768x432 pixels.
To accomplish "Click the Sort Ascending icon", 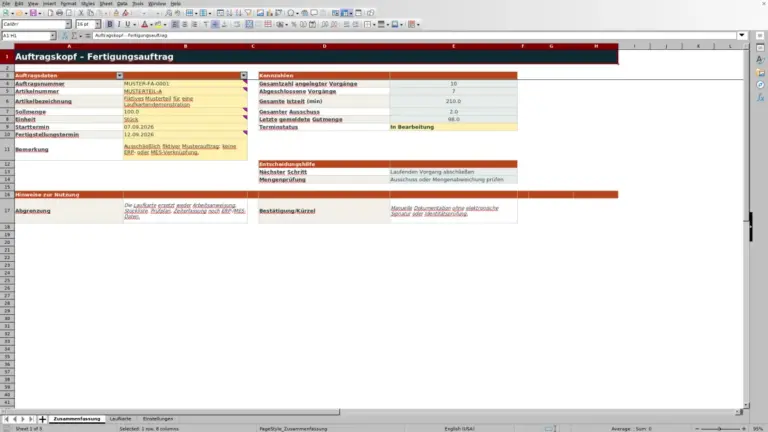I will coord(229,13).
